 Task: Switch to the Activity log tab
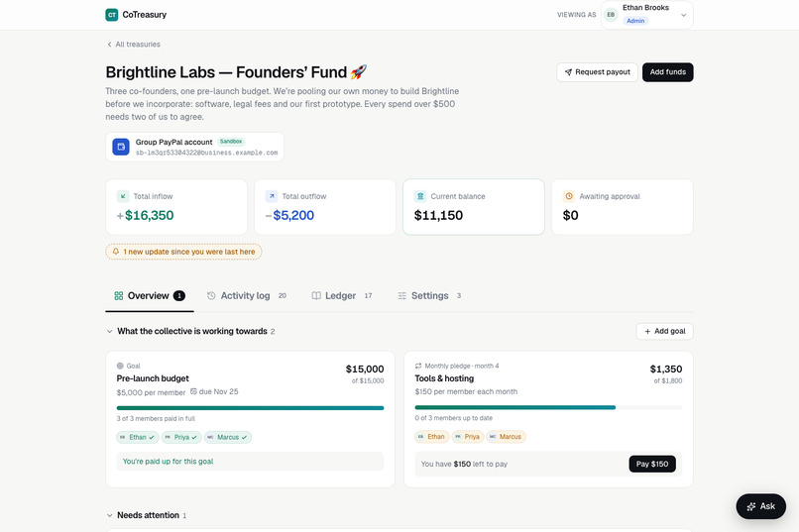[246, 296]
